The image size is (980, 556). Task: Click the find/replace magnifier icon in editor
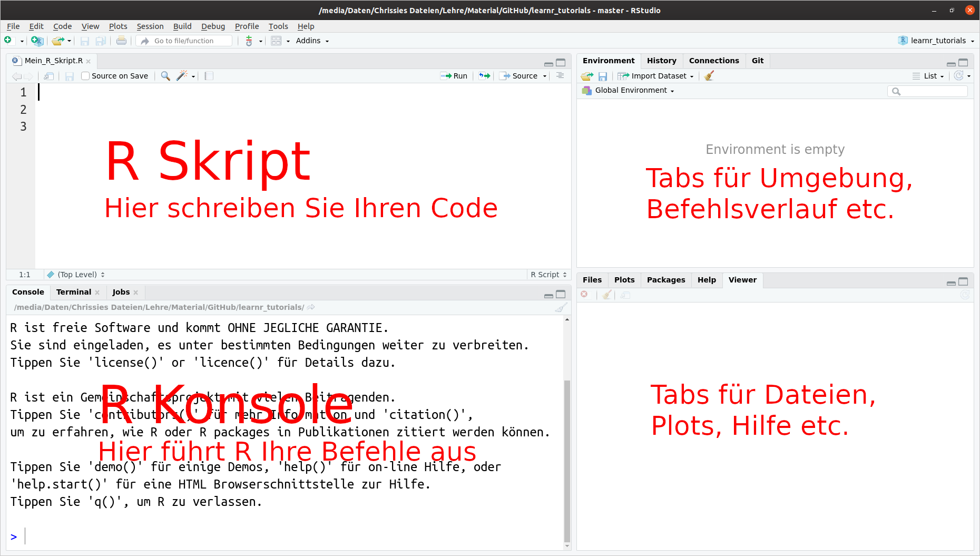click(165, 76)
